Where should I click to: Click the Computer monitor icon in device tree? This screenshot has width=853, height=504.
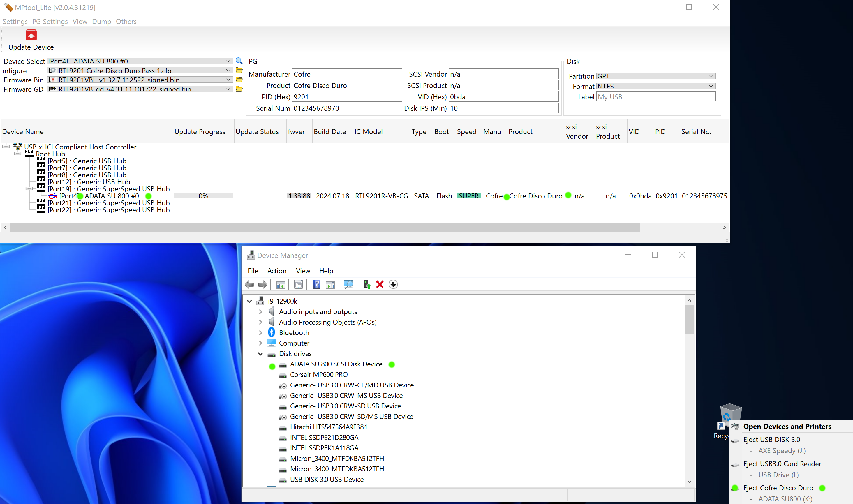click(x=271, y=343)
